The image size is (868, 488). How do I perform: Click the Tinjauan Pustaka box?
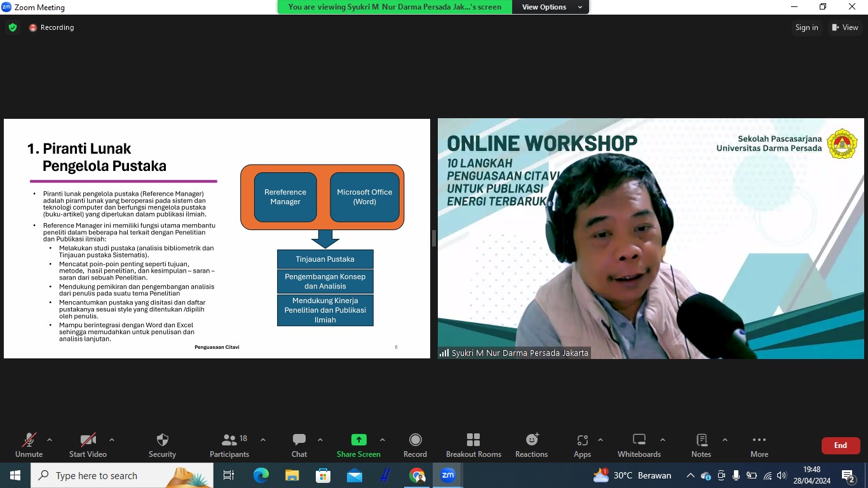click(325, 259)
